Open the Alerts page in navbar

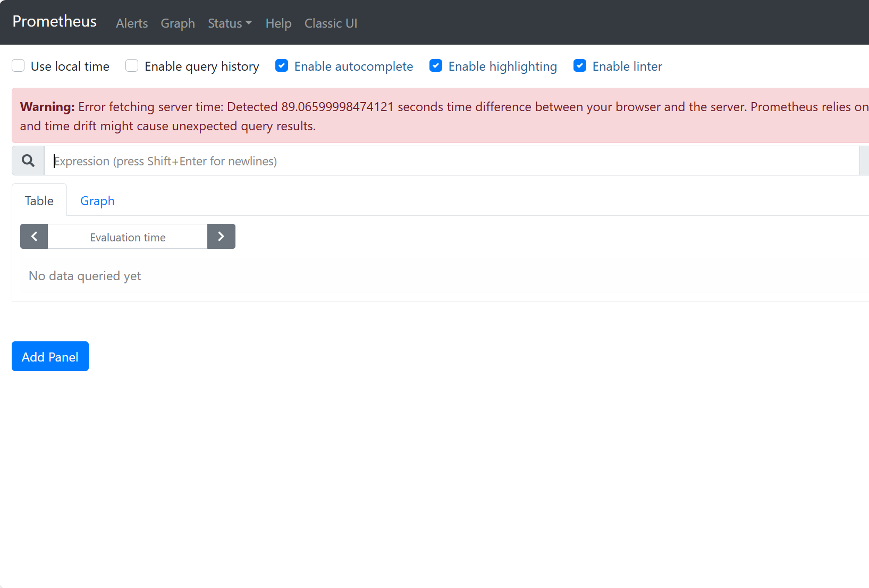[132, 23]
